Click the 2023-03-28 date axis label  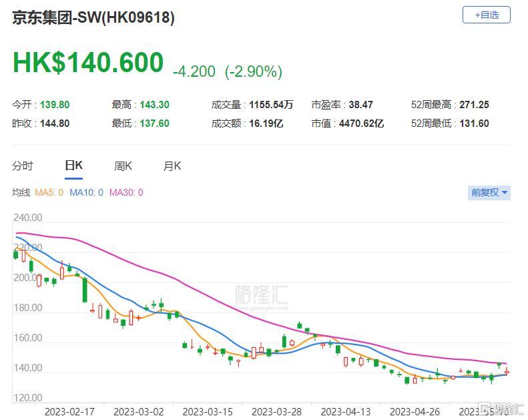[x=276, y=412]
